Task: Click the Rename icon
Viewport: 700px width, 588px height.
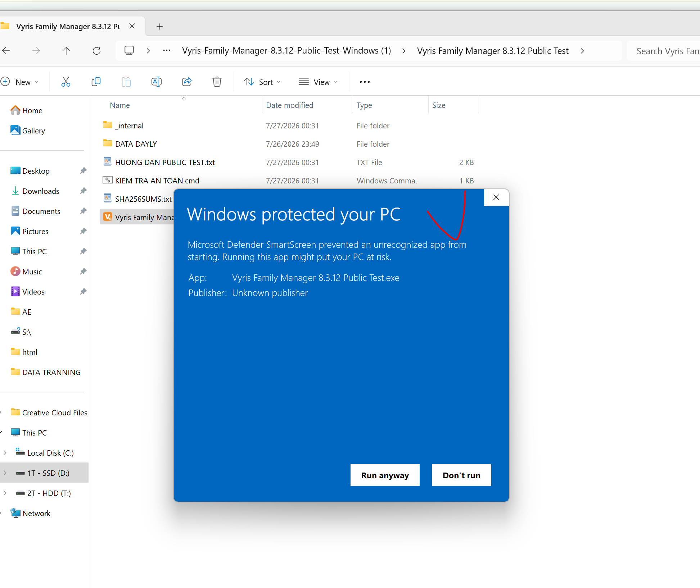Action: (x=157, y=82)
